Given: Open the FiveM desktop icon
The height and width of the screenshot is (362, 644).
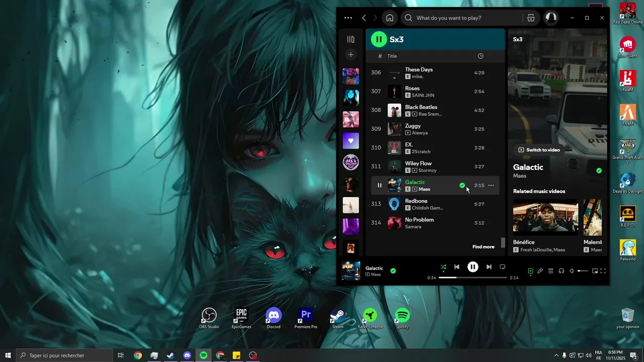Looking at the screenshot, I should coord(628,115).
